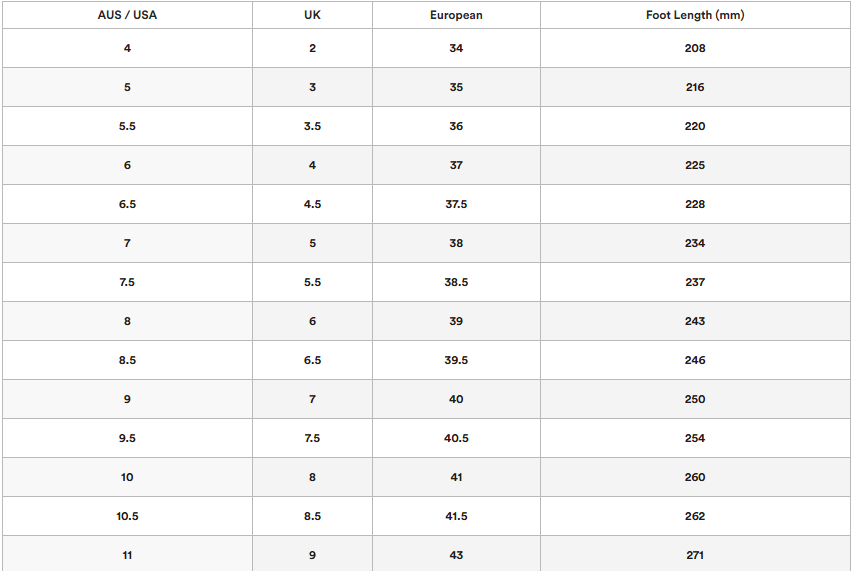
Task: Select the European column header
Action: 456,15
